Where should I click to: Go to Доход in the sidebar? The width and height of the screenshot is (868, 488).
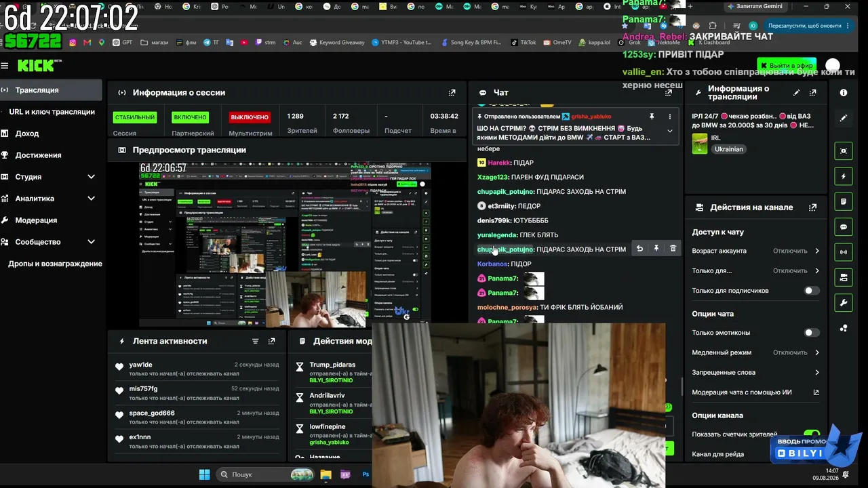coord(51,134)
